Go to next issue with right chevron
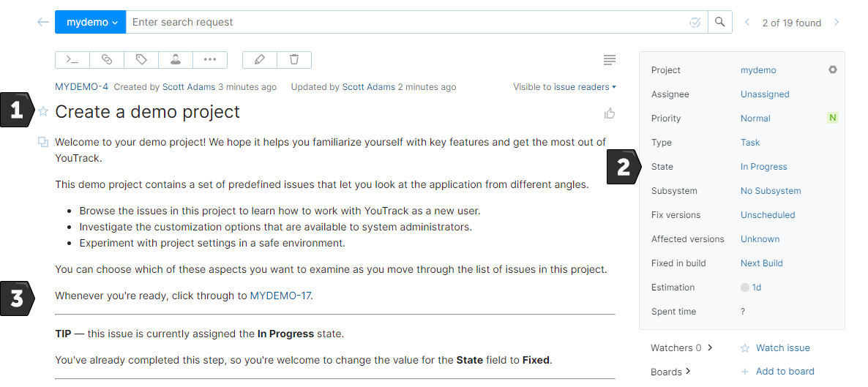This screenshot has height=387, width=868. tap(837, 22)
